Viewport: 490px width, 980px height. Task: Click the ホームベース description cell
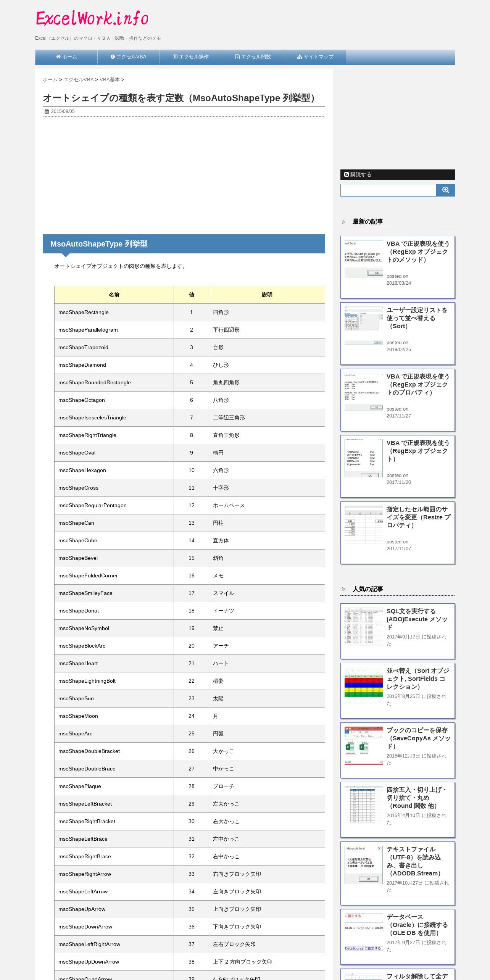tap(267, 505)
